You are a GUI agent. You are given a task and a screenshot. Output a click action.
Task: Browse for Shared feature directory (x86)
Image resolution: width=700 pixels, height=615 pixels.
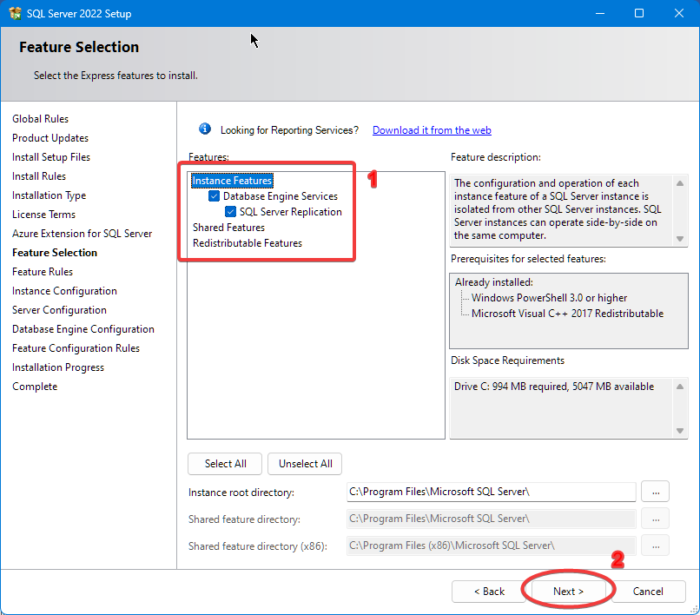656,546
